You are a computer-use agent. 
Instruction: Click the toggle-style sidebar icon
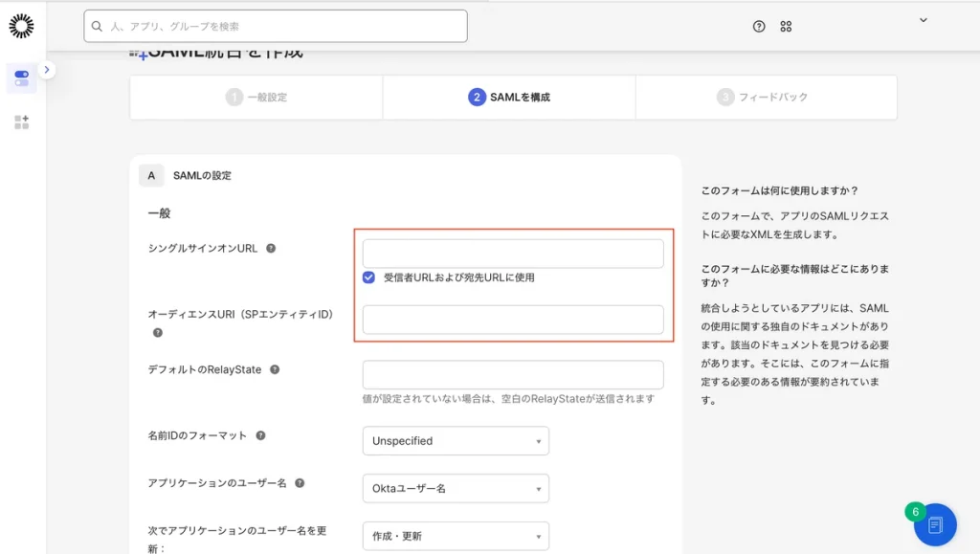pyautogui.click(x=21, y=78)
